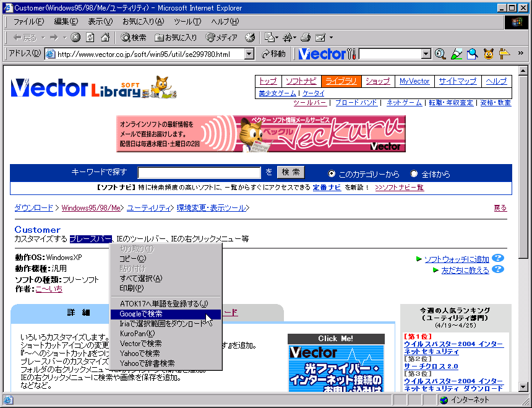
Task: Open the Edit toolbar button dropdown
Action: point(331,37)
